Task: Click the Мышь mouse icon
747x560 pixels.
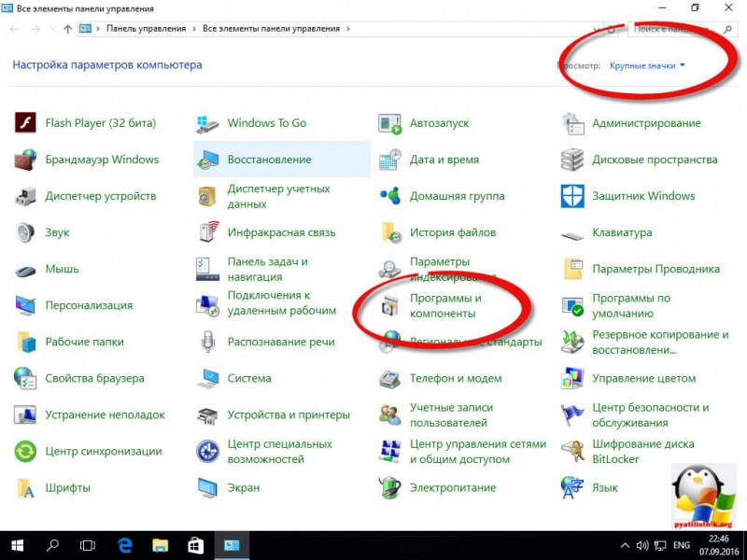Action: click(x=25, y=272)
